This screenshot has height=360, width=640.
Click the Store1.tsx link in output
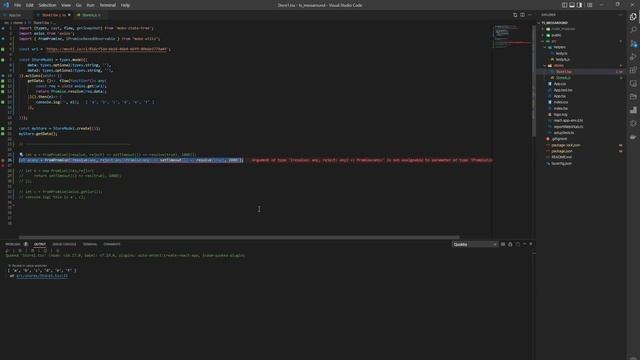tap(42, 276)
